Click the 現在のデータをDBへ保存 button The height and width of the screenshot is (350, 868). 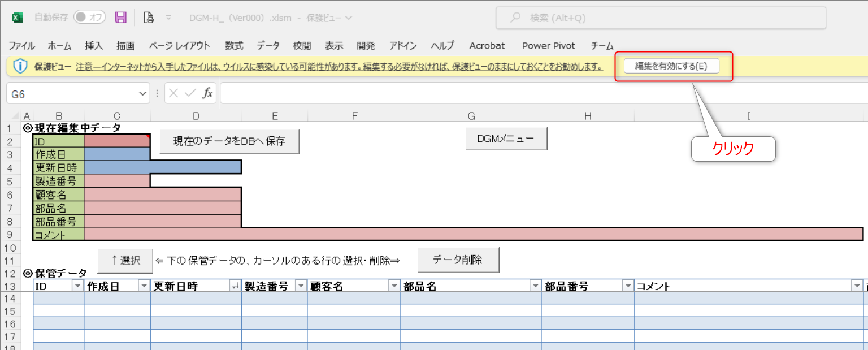click(x=229, y=141)
